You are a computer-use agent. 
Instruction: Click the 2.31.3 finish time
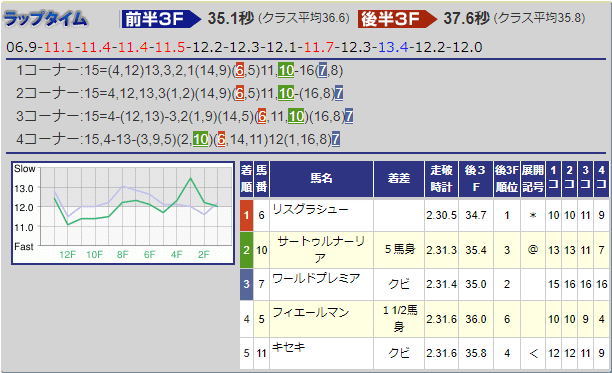point(441,250)
